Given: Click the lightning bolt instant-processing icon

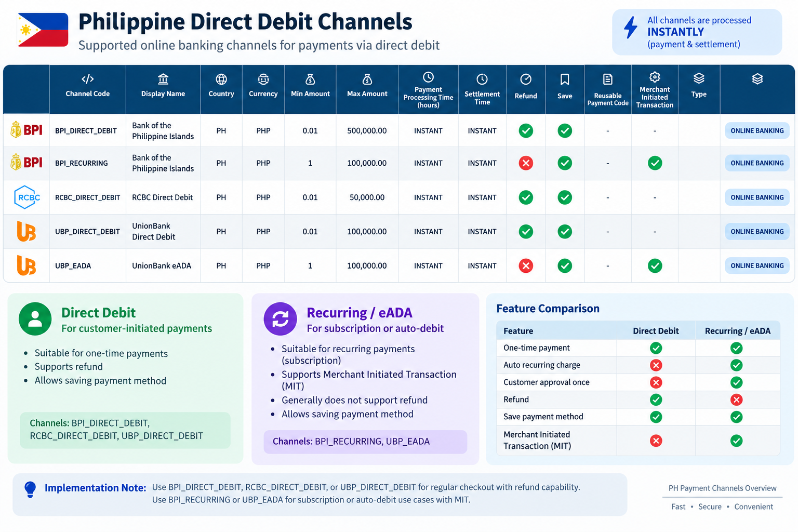Looking at the screenshot, I should point(631,28).
